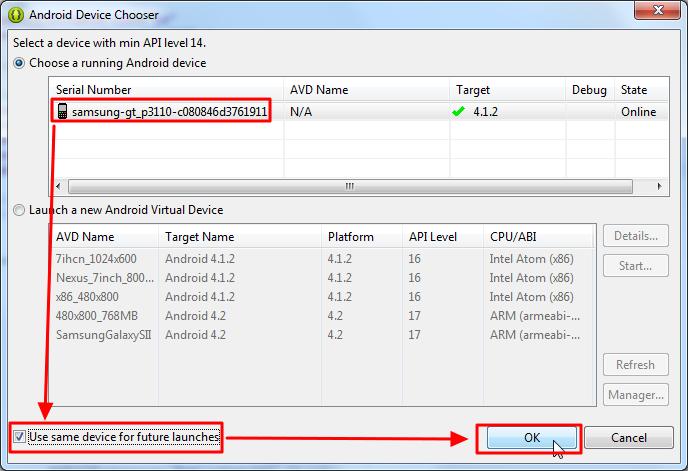
Task: Click the lower AVD Name column header
Action: [104, 237]
